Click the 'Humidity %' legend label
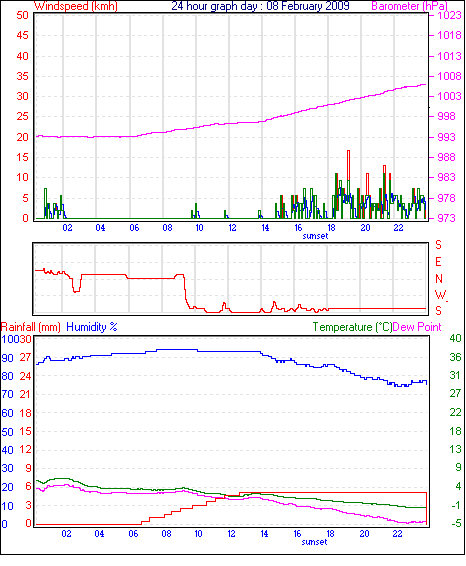Image resolution: width=466 pixels, height=566 pixels. tap(92, 327)
